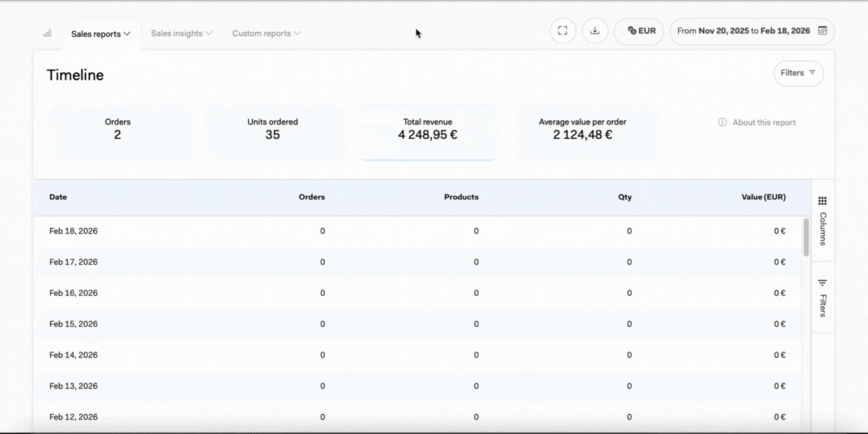
Task: Sort by the Orders column header
Action: pyautogui.click(x=312, y=197)
